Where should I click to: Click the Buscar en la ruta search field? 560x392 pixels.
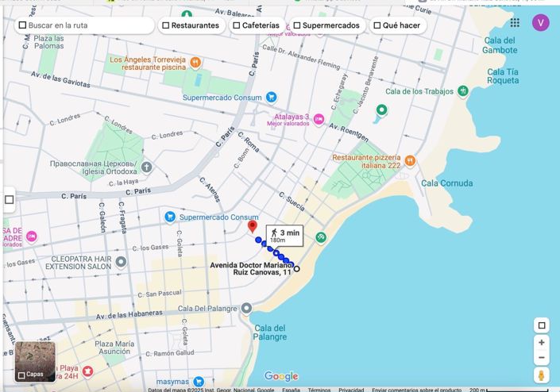point(87,25)
